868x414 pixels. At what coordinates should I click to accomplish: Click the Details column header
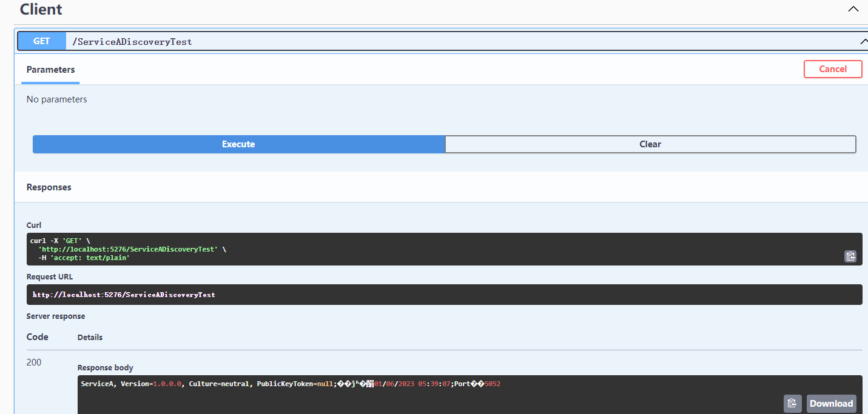point(90,337)
